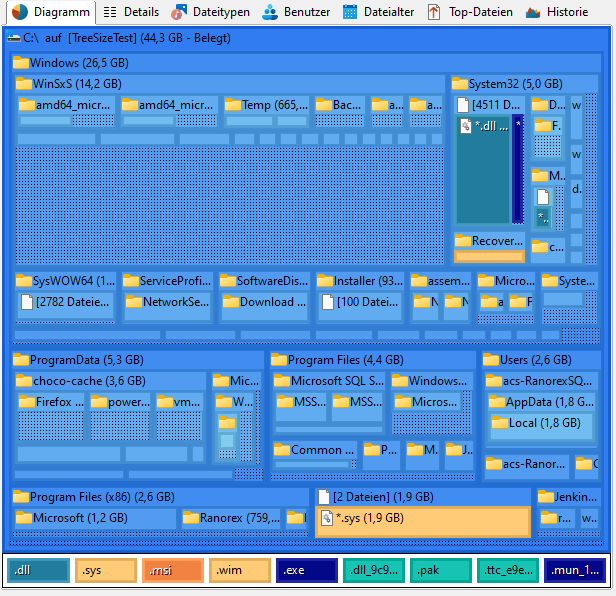This screenshot has height=596, width=616.
Task: Show the Top-Dateien tab
Action: pyautogui.click(x=470, y=12)
